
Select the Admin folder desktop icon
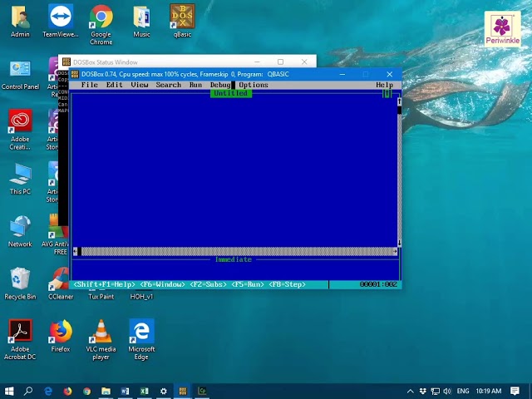pos(20,21)
